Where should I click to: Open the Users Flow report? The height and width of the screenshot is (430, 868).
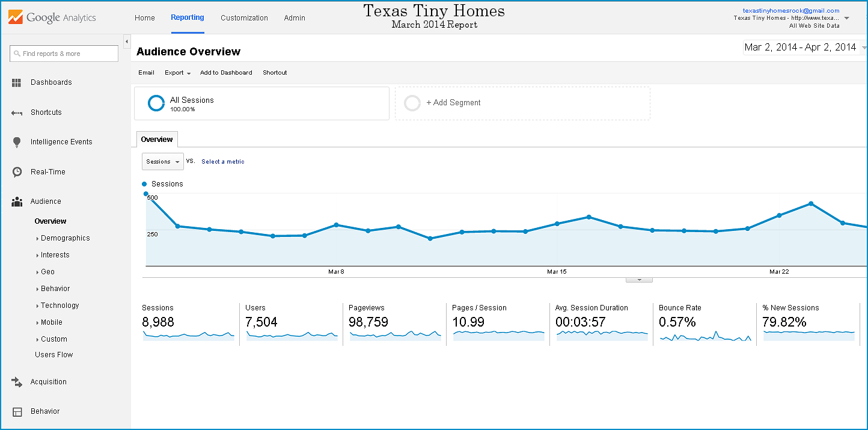53,355
